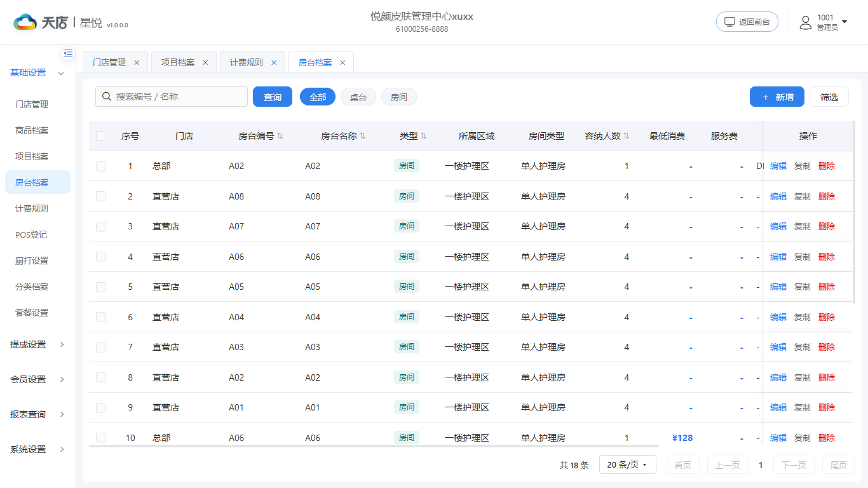Check the checkbox for row 5
The height and width of the screenshot is (488, 868).
click(101, 287)
